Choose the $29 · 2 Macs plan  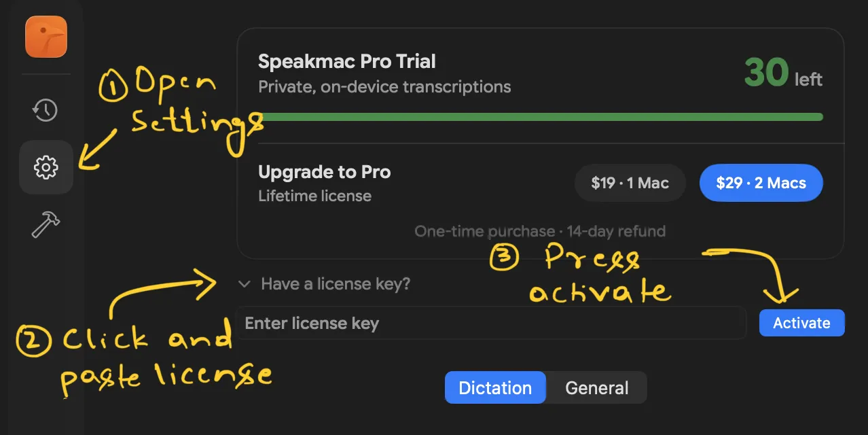(x=761, y=182)
